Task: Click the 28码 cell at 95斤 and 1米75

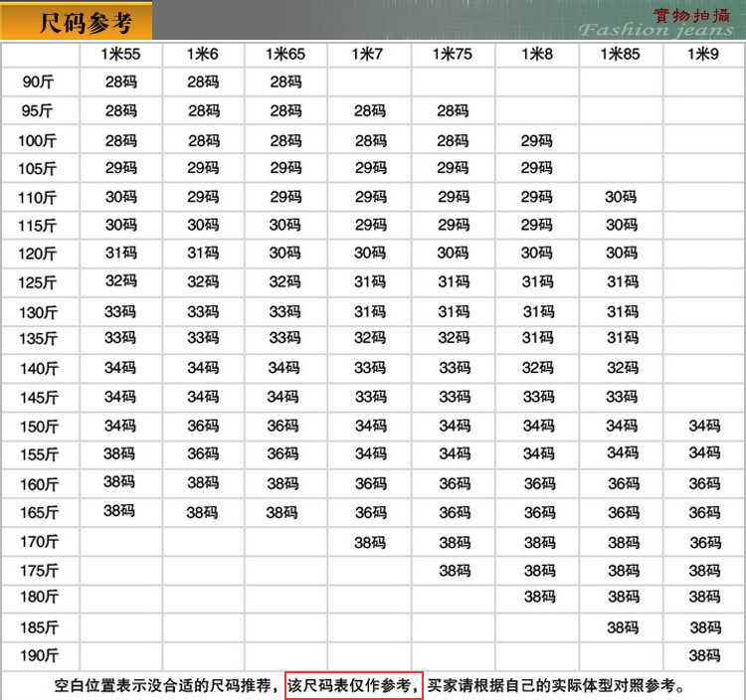Action: pos(453,110)
